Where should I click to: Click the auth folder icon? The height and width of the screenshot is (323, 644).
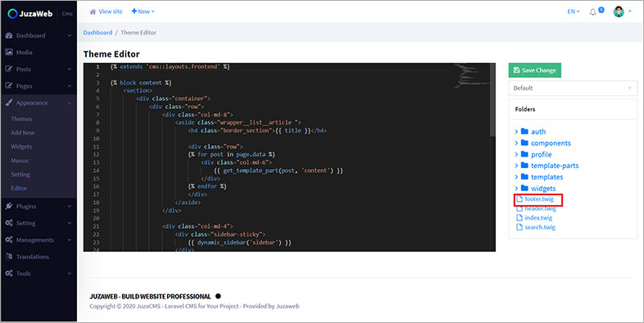pos(524,131)
